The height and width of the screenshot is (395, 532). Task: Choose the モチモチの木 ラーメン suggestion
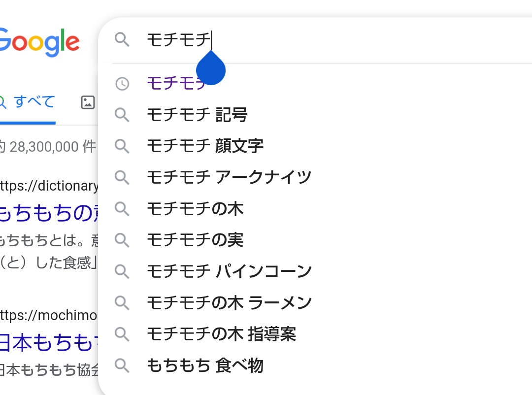(x=316, y=303)
